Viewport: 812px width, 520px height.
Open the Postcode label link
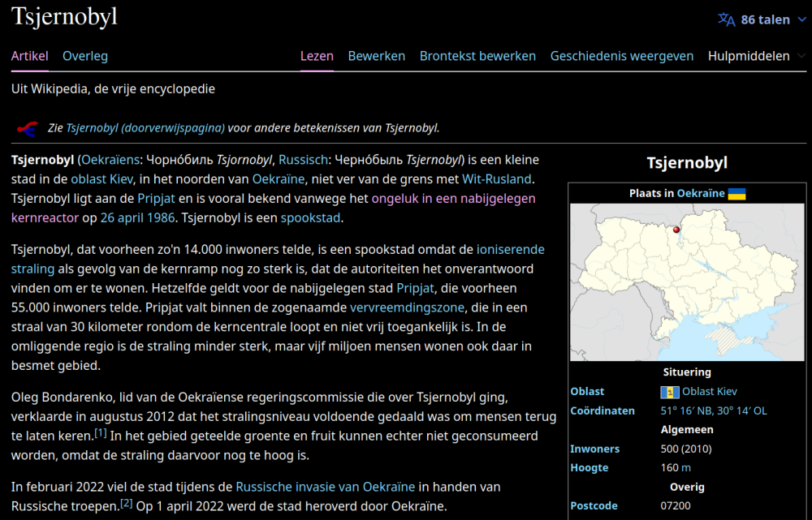coord(594,506)
